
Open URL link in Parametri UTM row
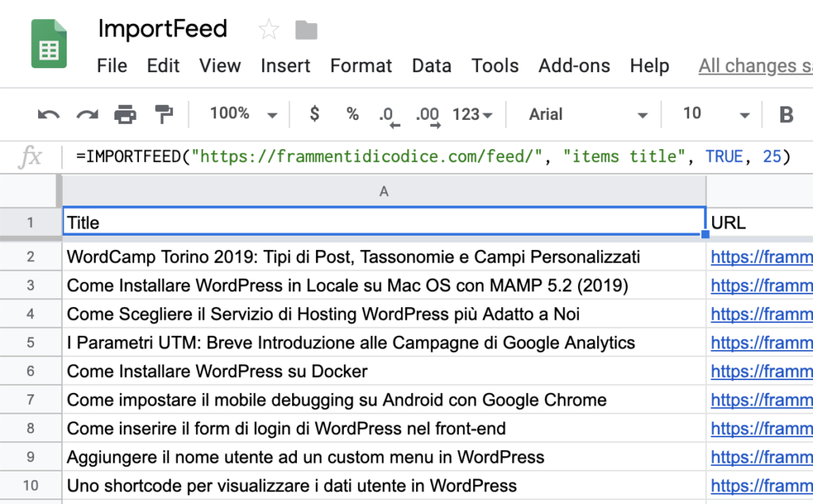point(761,343)
